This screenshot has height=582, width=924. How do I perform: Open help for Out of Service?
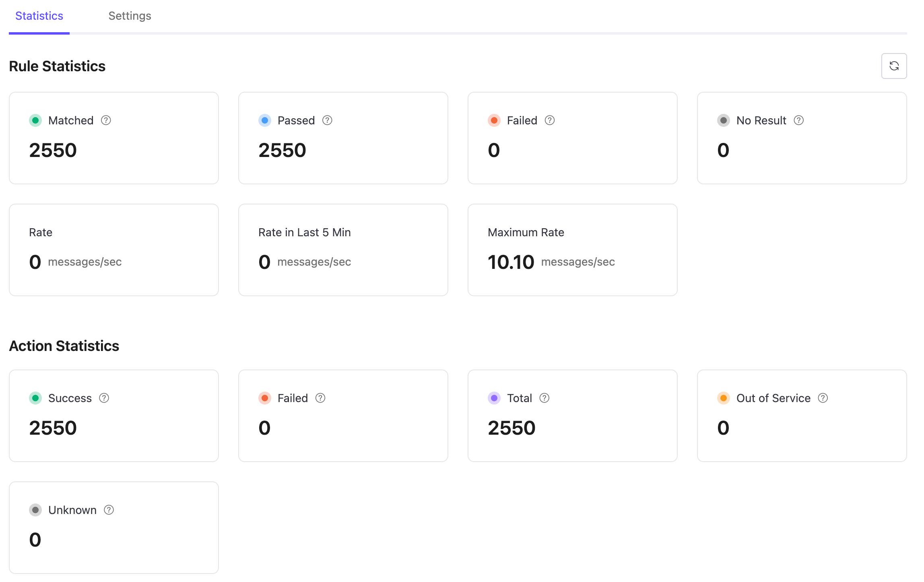[x=823, y=398]
